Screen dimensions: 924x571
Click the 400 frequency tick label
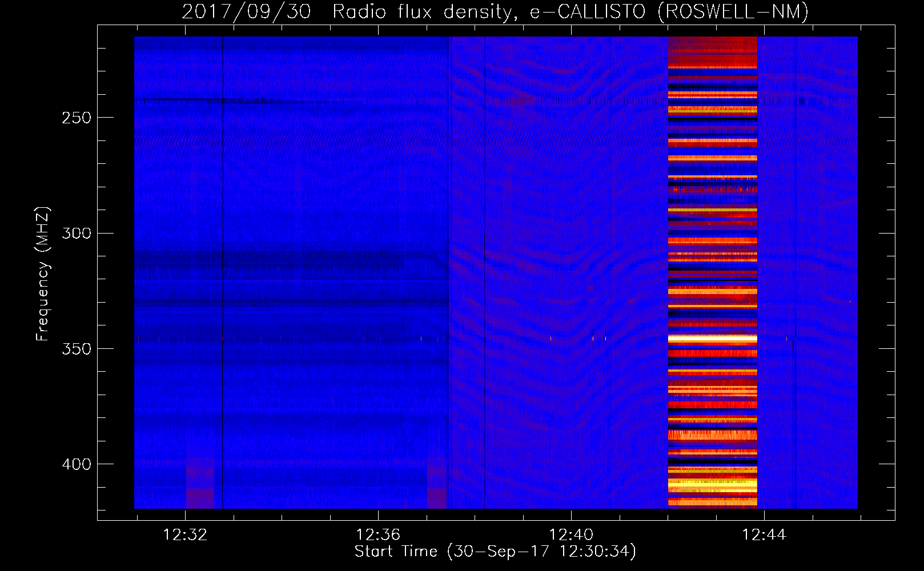point(76,464)
